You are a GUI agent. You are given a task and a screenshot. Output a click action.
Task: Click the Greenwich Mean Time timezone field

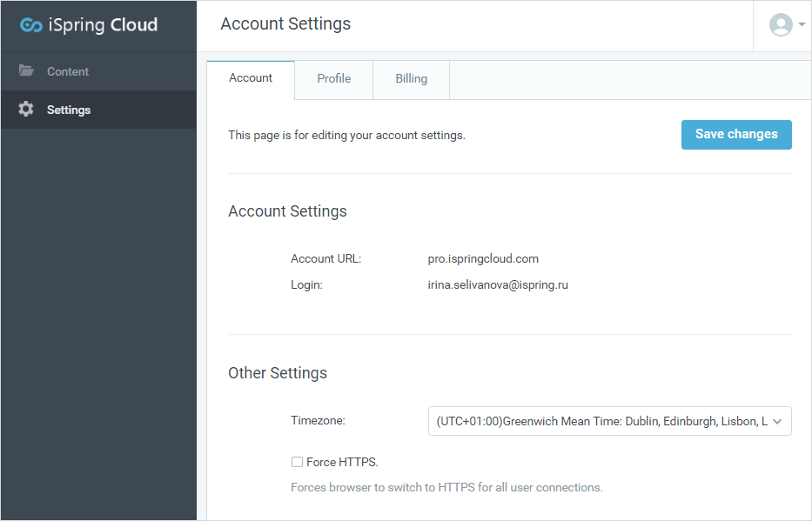pos(601,421)
